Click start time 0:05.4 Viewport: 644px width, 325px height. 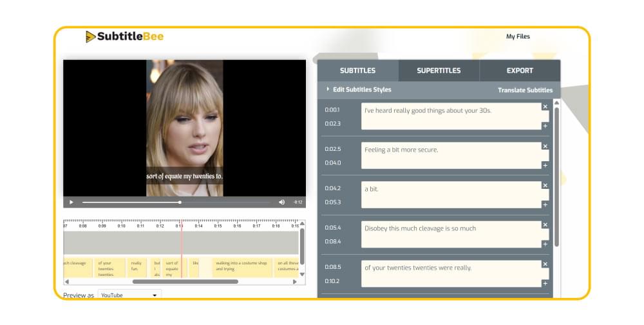point(333,228)
